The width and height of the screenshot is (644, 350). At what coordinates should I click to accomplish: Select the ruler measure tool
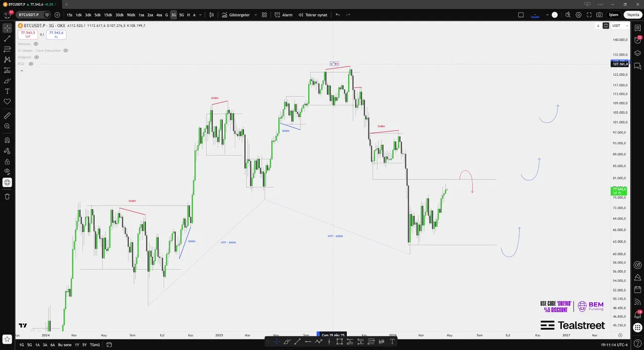7,116
